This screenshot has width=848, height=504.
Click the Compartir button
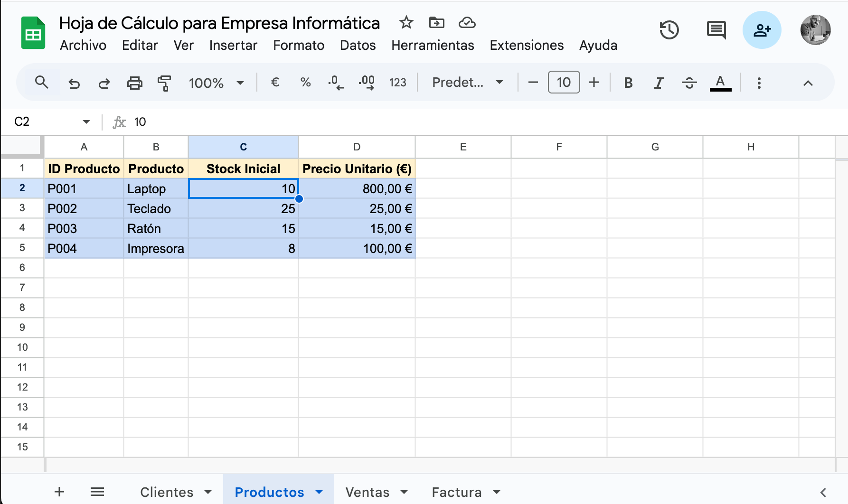point(762,29)
